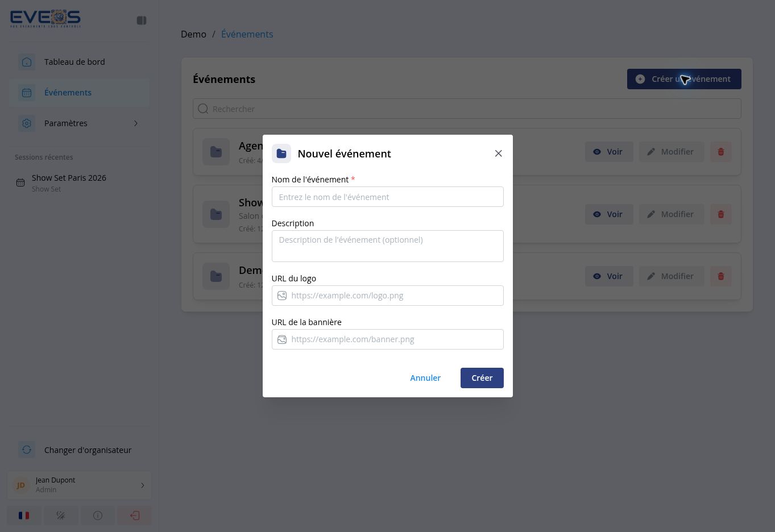Click the folder icon beside Nouvel événement

(x=281, y=153)
